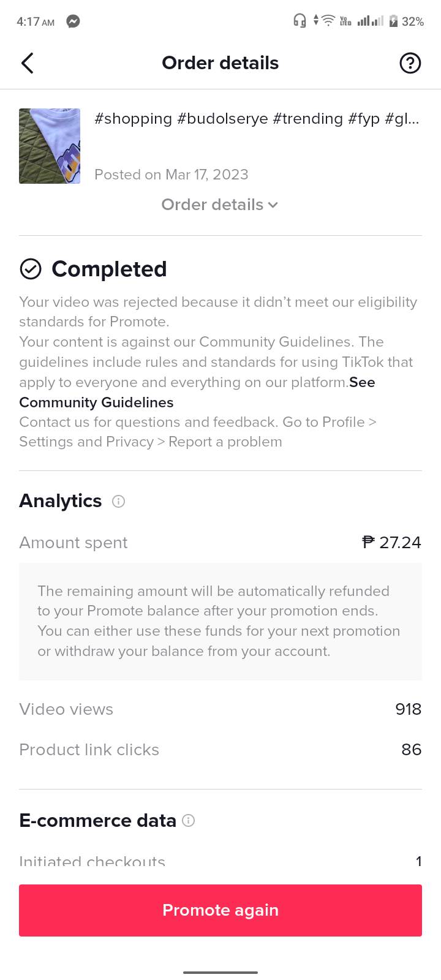This screenshot has width=441, height=980.
Task: Tap the battery icon in status bar
Action: coord(393,21)
